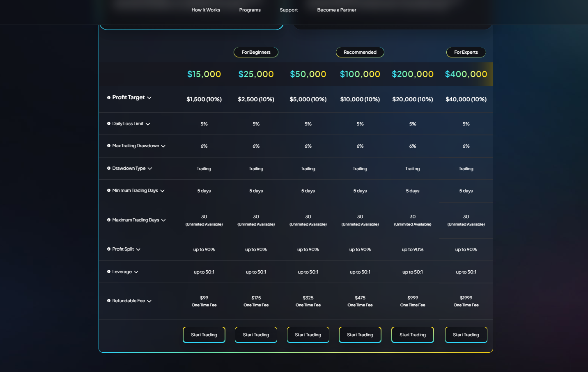Open the Programs menu item

(x=250, y=10)
